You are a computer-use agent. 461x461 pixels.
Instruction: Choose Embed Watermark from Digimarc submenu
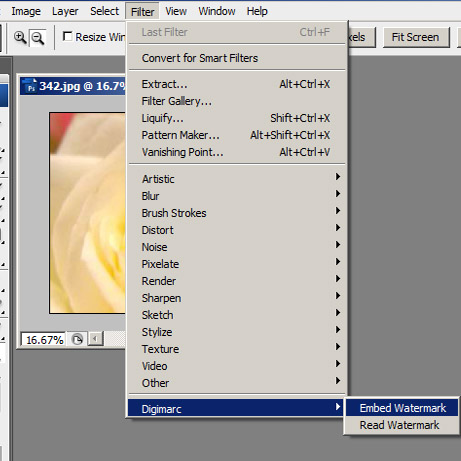402,408
